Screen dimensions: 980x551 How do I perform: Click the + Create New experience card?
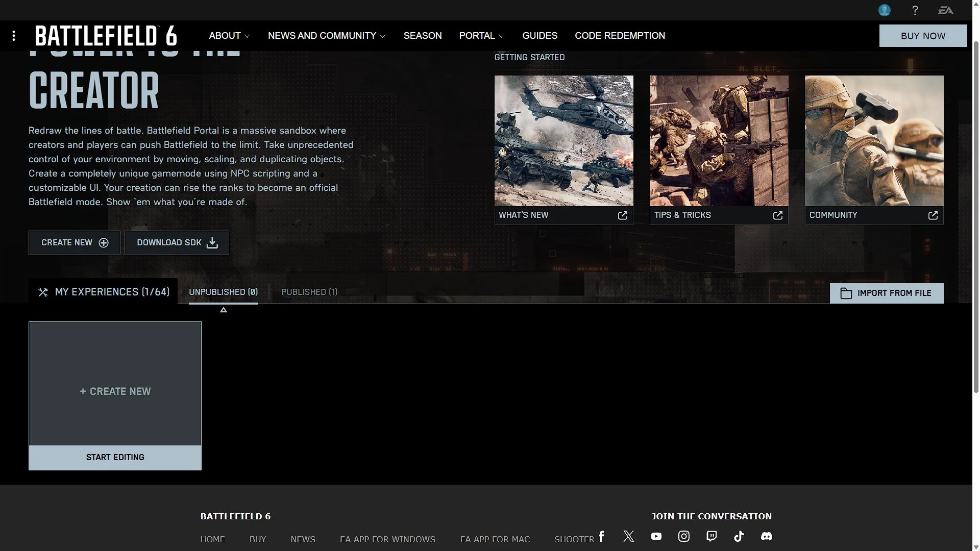click(115, 384)
